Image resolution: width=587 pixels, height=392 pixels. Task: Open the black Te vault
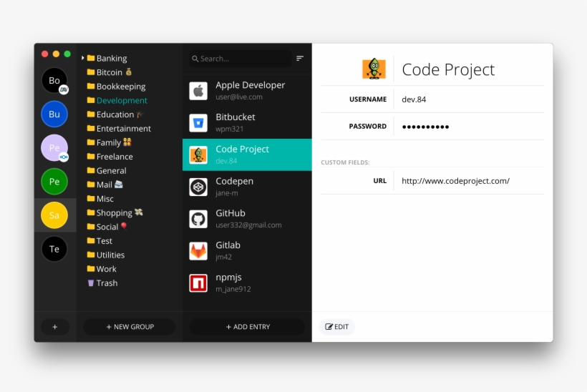pyautogui.click(x=54, y=249)
